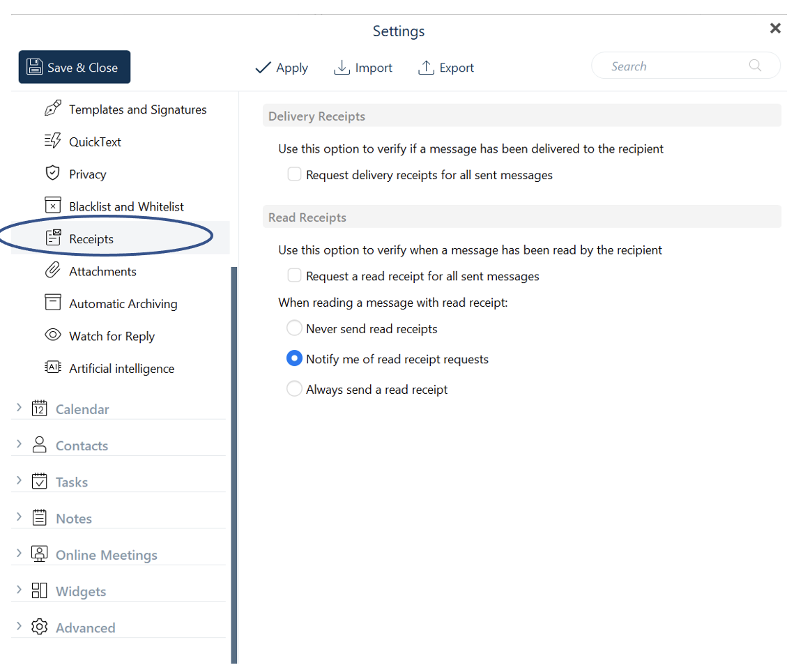Click the magnifier icon in Search box

pyautogui.click(x=755, y=65)
